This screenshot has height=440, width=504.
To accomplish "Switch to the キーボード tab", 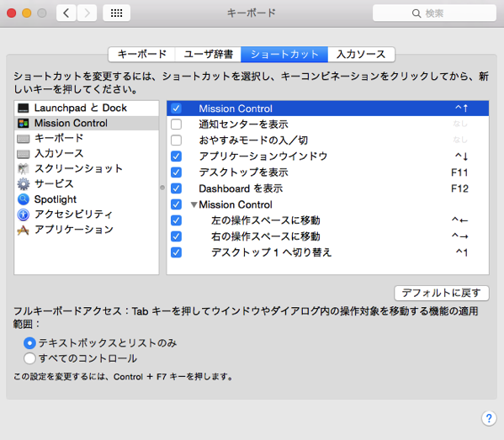I will 142,54.
